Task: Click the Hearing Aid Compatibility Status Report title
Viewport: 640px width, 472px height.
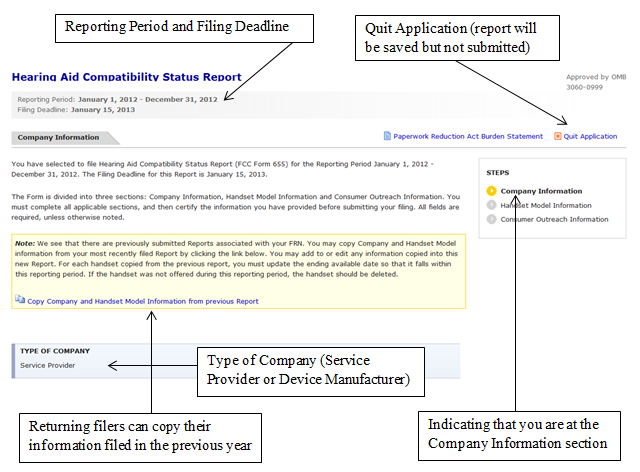Action: coord(125,77)
